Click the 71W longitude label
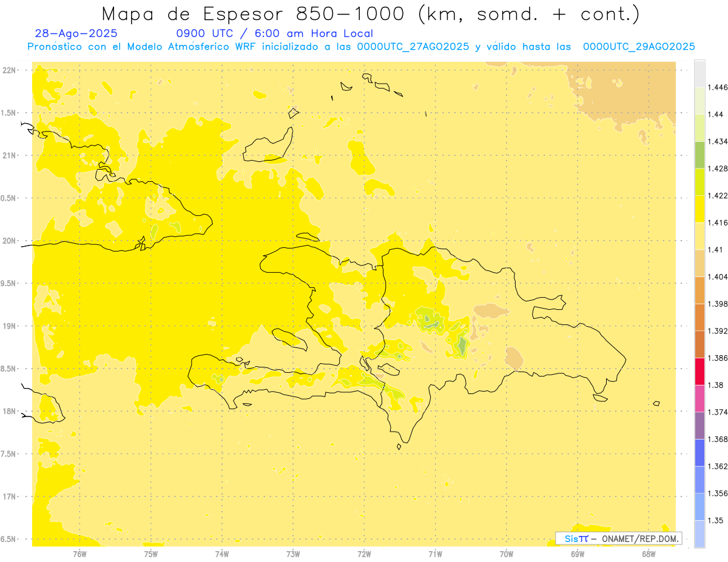This screenshot has height=562, width=728. click(x=436, y=553)
